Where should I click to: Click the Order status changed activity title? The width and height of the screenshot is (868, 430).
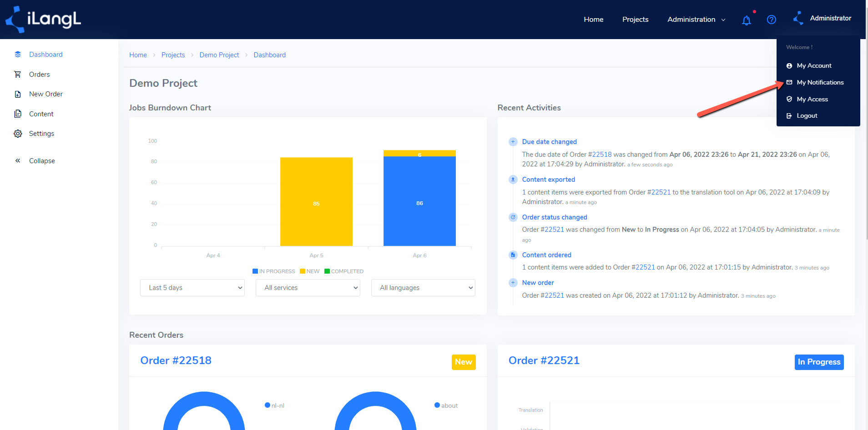click(x=555, y=217)
